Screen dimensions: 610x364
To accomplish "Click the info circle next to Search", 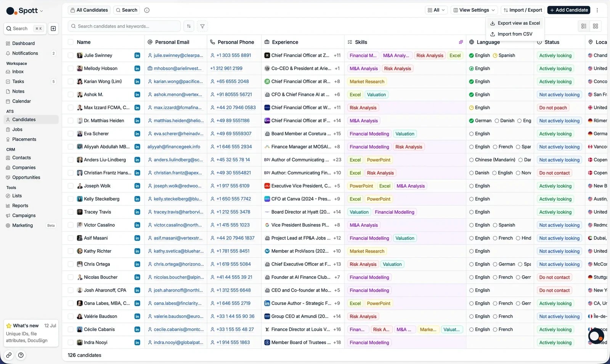I will [147, 10].
